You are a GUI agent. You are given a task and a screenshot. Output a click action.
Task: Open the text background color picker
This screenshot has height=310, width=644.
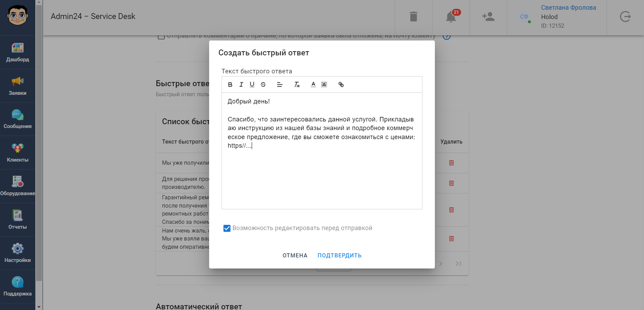tap(324, 84)
